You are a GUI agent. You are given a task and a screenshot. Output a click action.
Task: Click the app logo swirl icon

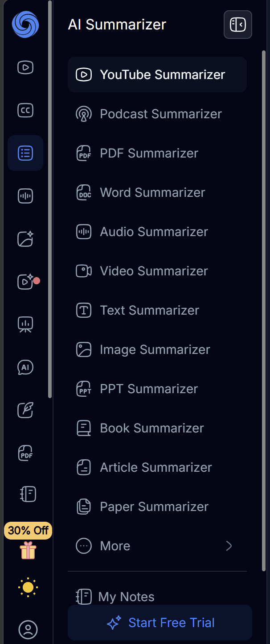[25, 24]
